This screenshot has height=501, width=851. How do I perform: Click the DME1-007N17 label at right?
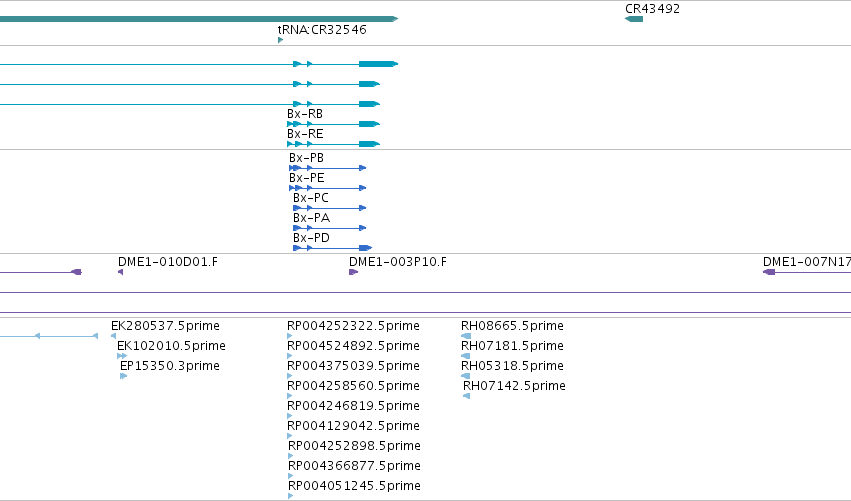coord(806,262)
